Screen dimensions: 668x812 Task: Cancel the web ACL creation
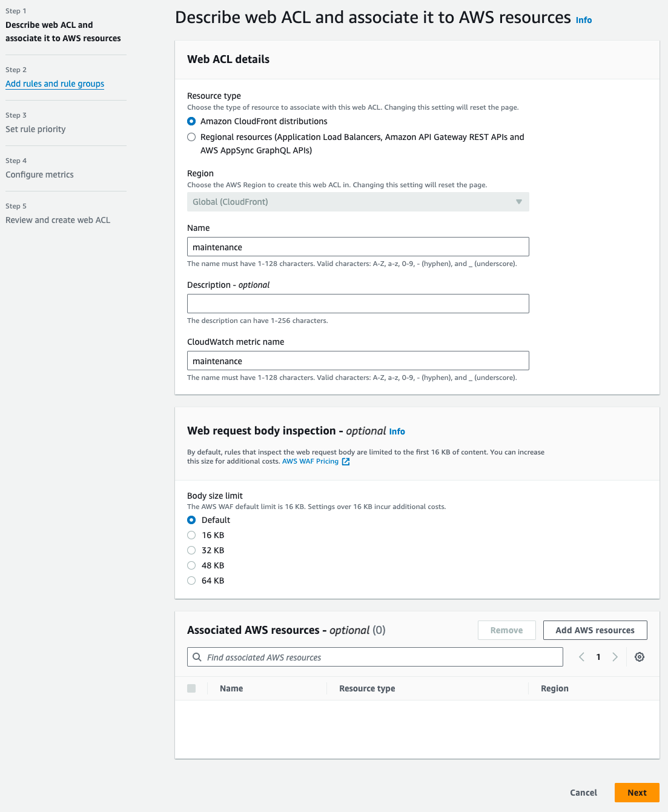click(x=583, y=793)
